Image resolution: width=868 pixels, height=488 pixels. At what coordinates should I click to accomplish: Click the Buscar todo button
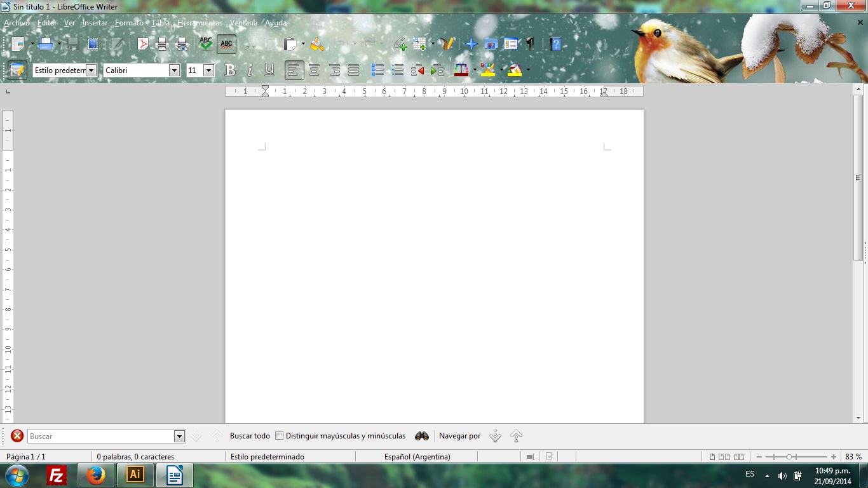pyautogui.click(x=250, y=436)
